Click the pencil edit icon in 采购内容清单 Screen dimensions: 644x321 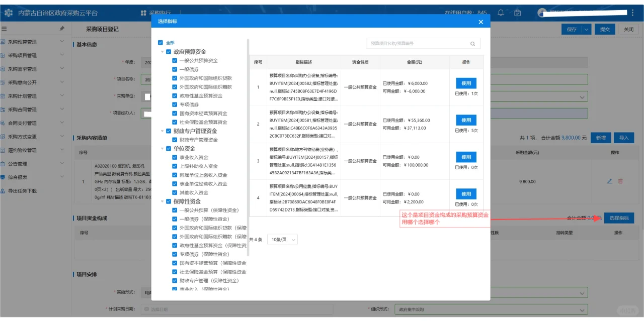[x=610, y=181]
